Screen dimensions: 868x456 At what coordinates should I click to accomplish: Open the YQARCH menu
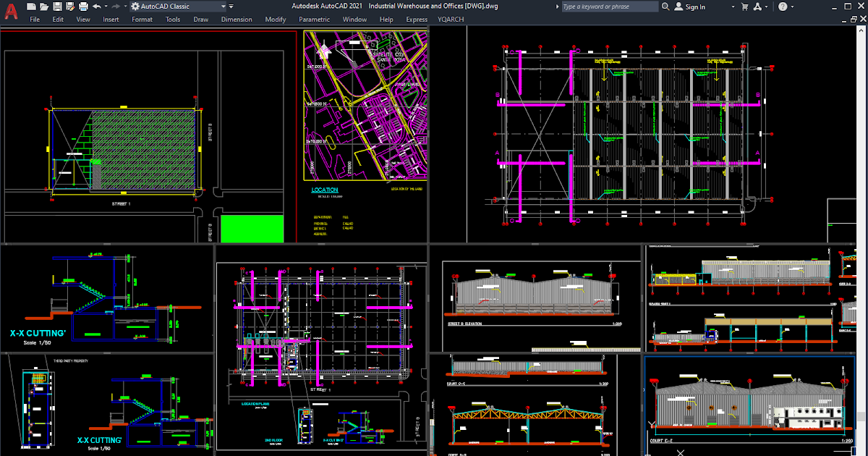point(450,20)
